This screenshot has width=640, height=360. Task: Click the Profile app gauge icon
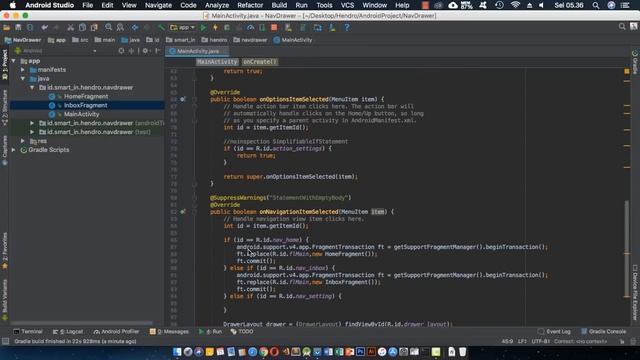[251, 27]
